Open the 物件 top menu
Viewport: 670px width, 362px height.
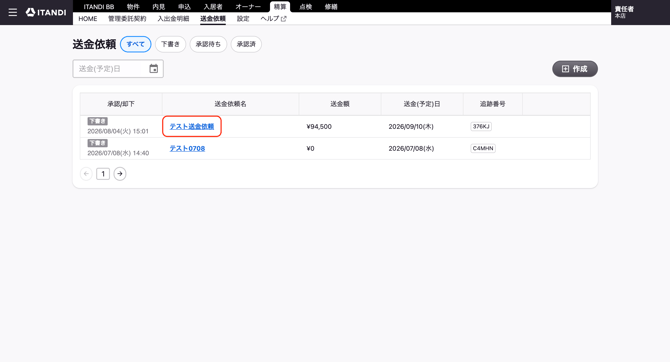coord(133,7)
